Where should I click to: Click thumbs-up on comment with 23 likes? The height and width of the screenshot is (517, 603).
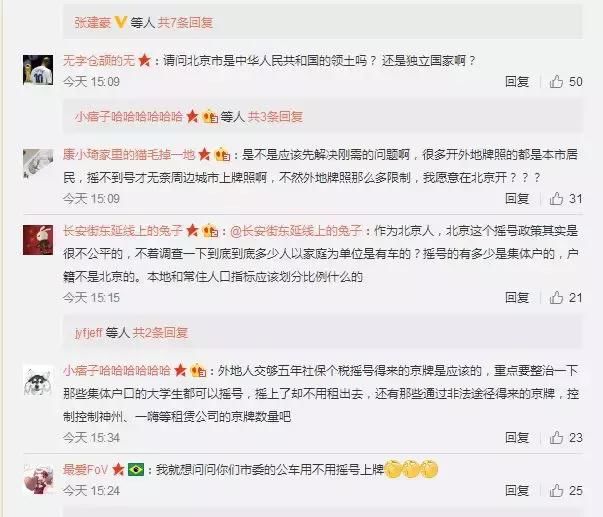tap(556, 437)
